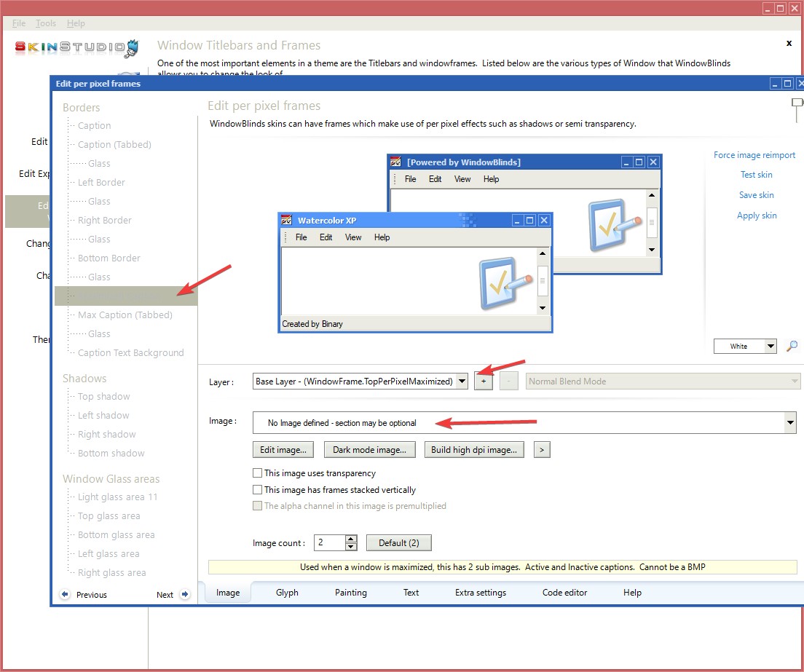Open the Tools menu
This screenshot has height=672, width=804.
point(46,23)
